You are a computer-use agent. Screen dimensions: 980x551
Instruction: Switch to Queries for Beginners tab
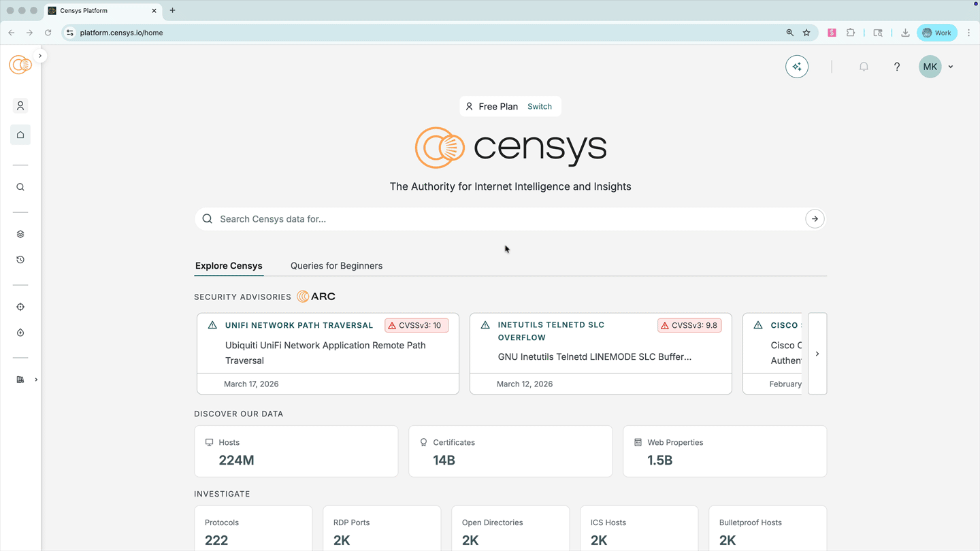click(x=336, y=266)
